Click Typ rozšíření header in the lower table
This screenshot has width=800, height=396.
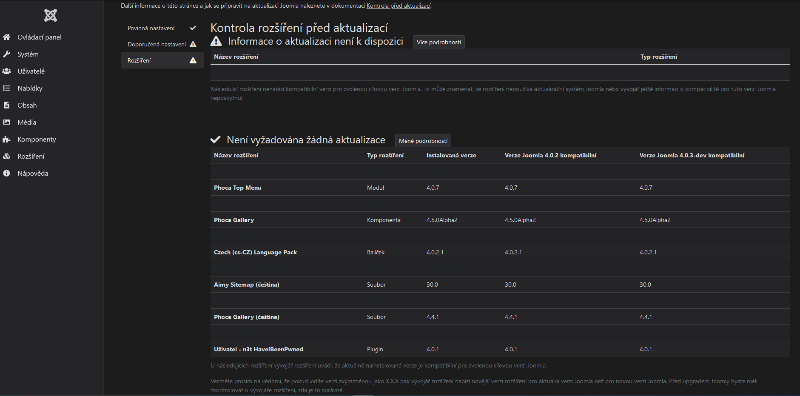(385, 155)
